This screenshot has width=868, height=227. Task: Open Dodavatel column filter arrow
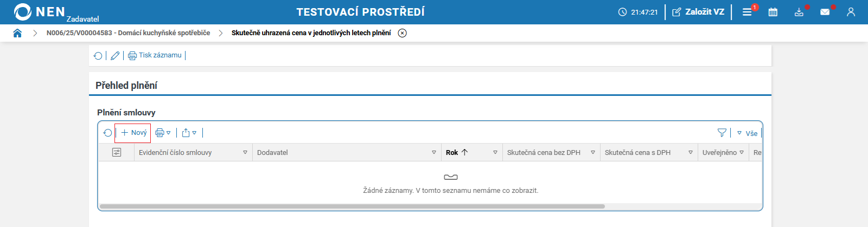[x=434, y=153]
